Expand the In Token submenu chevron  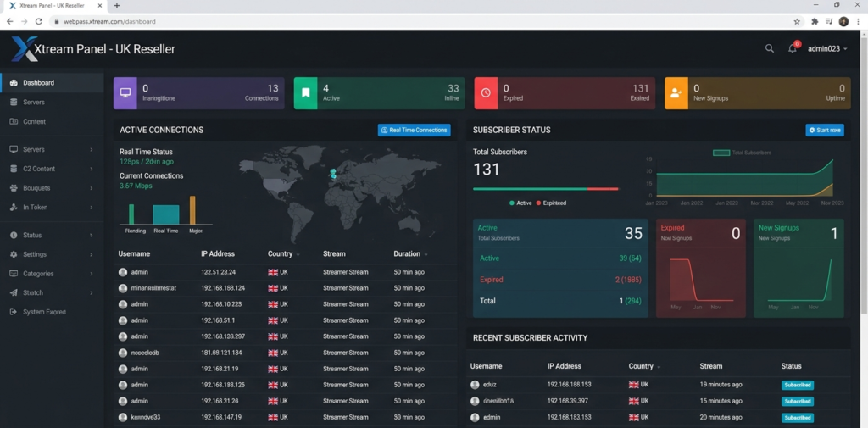(x=92, y=208)
